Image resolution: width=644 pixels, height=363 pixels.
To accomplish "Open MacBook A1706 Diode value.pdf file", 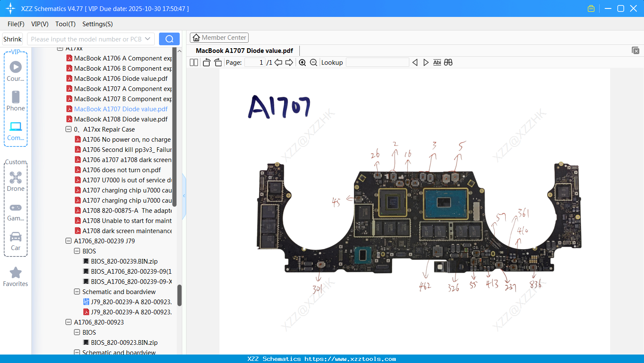I will tap(121, 79).
